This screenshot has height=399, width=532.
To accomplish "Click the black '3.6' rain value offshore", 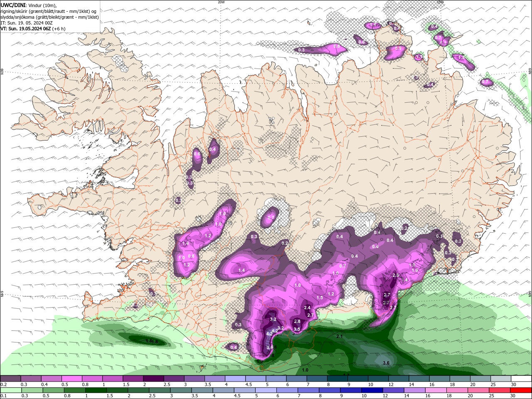I will point(386,363).
